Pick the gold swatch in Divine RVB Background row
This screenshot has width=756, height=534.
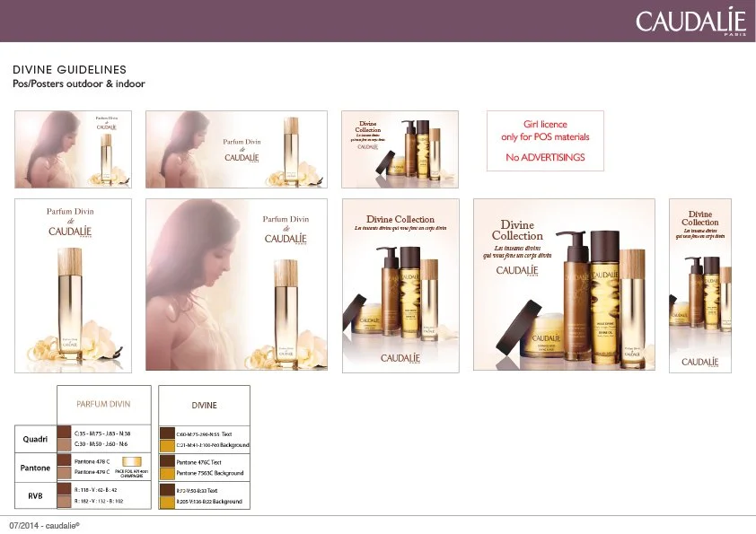(167, 503)
